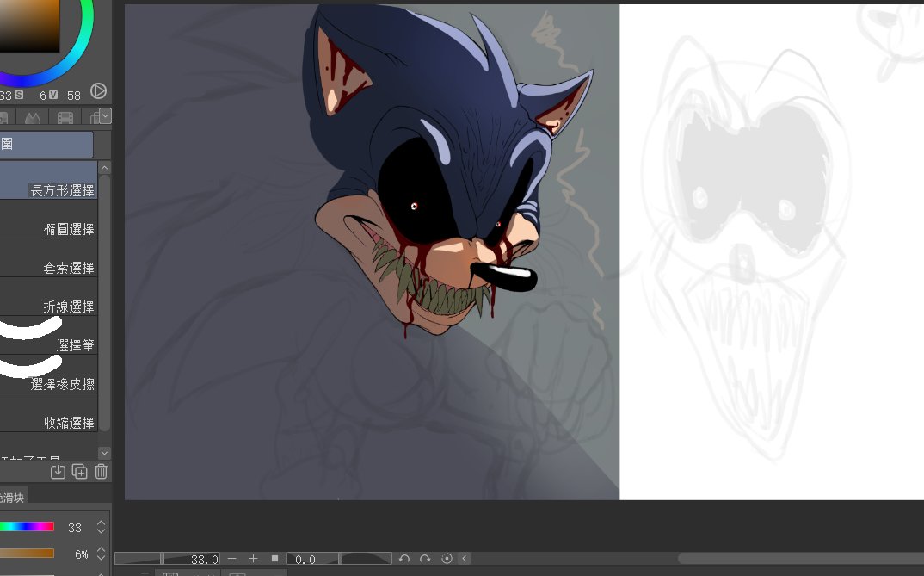
Task: Click the color square in the color wheel
Action: [29, 27]
